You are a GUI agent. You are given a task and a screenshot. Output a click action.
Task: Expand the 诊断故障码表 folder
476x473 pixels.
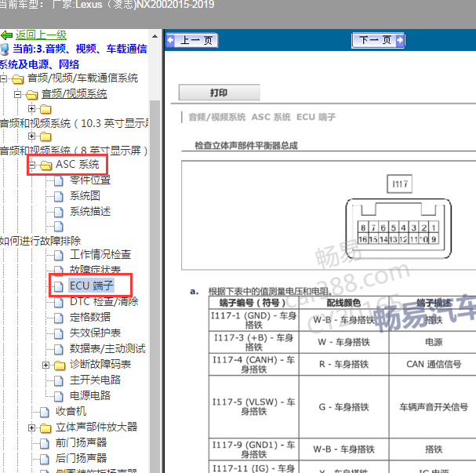(45, 365)
